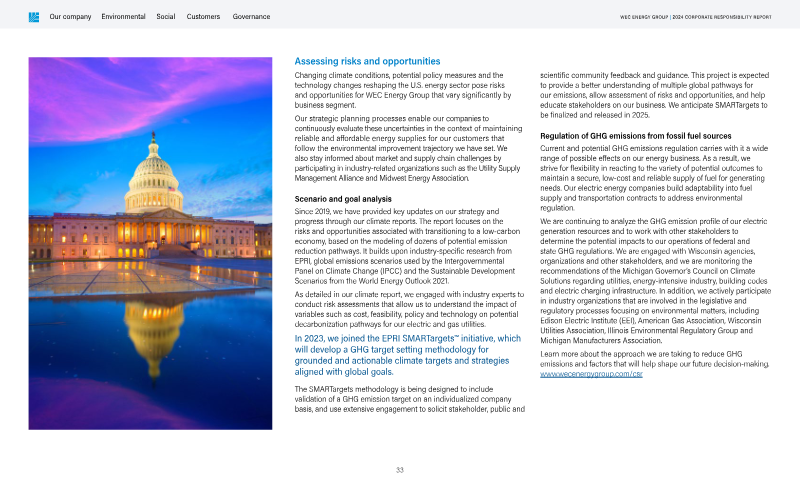Click the paragraph starting 'Changing climate conditions'
This screenshot has width=800, height=485.
point(407,89)
